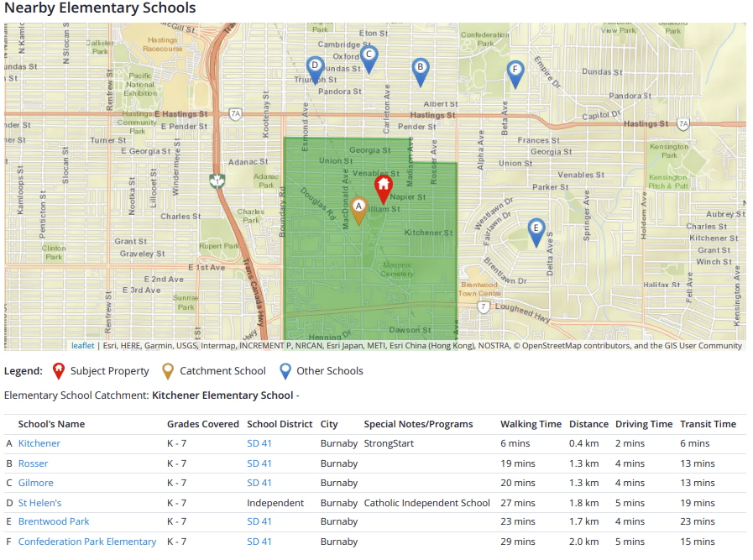Click catchment school marker A on map
This screenshot has height=560, width=753.
point(358,208)
